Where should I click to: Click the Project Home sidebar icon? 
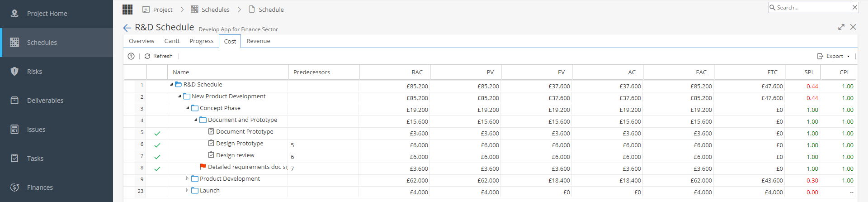(x=14, y=14)
